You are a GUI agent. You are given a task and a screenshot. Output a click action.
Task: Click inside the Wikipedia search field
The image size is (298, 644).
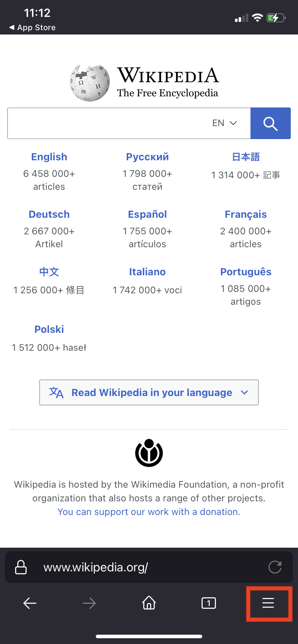pyautogui.click(x=108, y=123)
